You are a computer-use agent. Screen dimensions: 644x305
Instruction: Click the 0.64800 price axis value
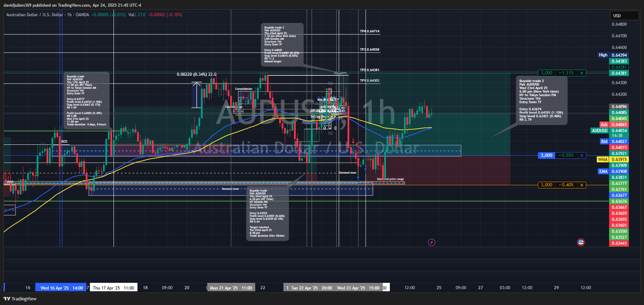point(619,24)
